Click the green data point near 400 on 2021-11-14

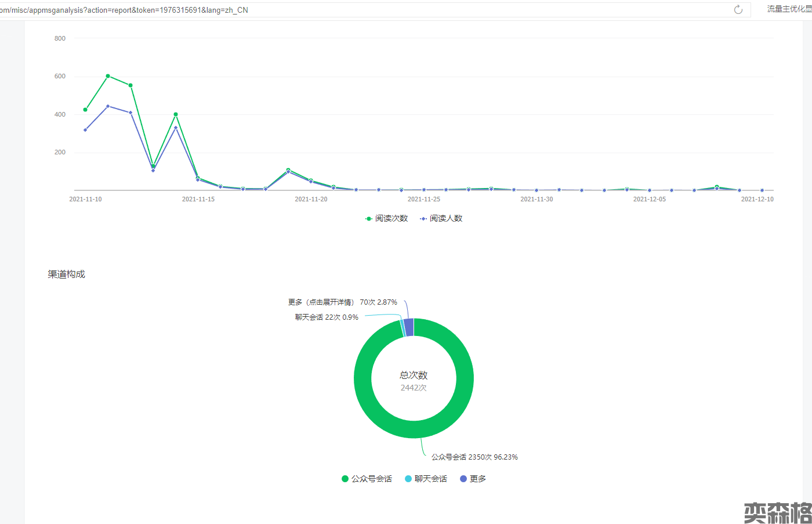click(176, 114)
